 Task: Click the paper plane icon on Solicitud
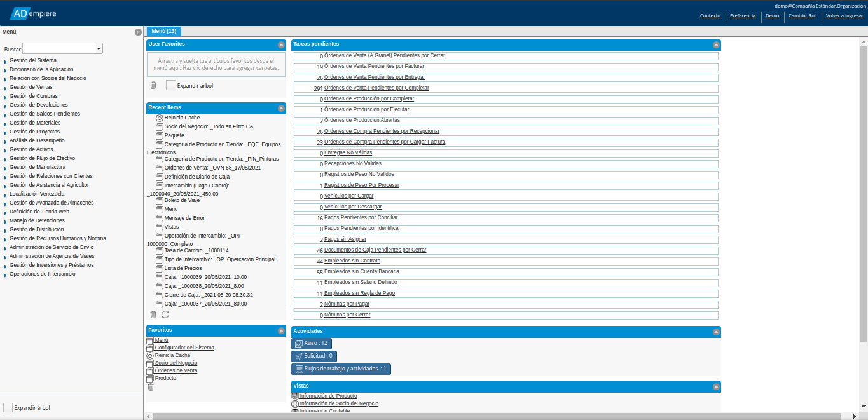(x=298, y=356)
